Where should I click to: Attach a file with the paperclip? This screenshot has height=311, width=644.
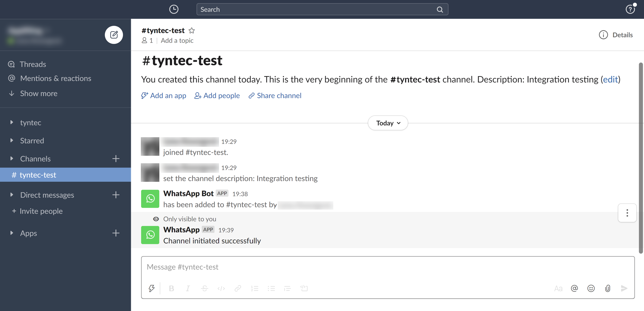(x=608, y=288)
